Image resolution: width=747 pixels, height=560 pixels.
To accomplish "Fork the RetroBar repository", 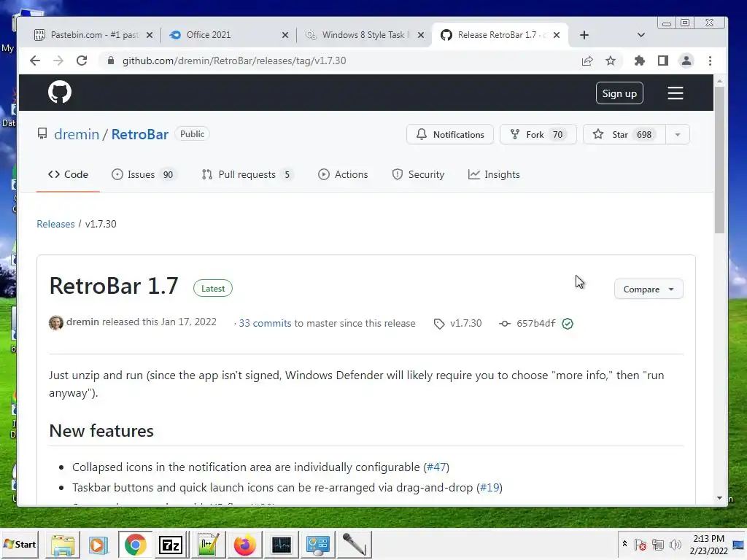I will 538,135.
